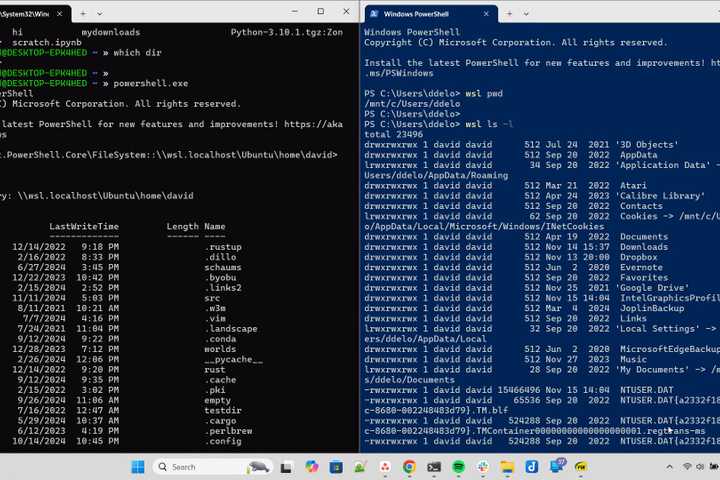Select the __pycache__ entry
The width and height of the screenshot is (720, 480).
[x=233, y=359]
